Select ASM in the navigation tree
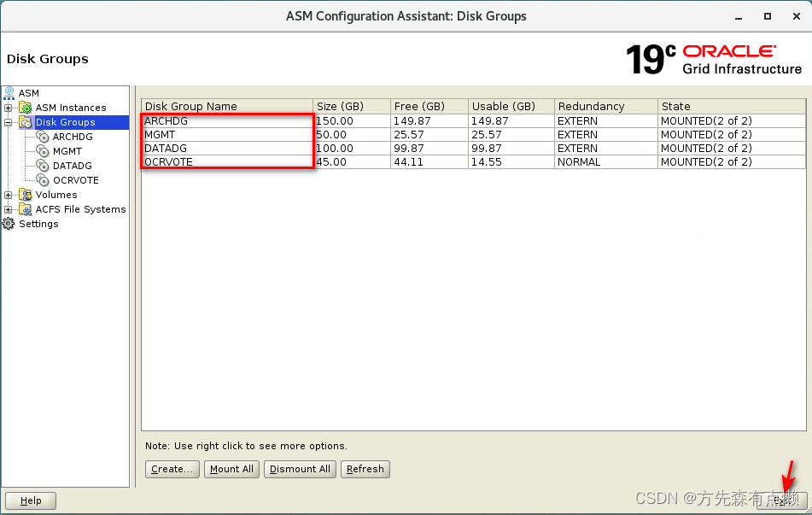The image size is (812, 515). 29,93
